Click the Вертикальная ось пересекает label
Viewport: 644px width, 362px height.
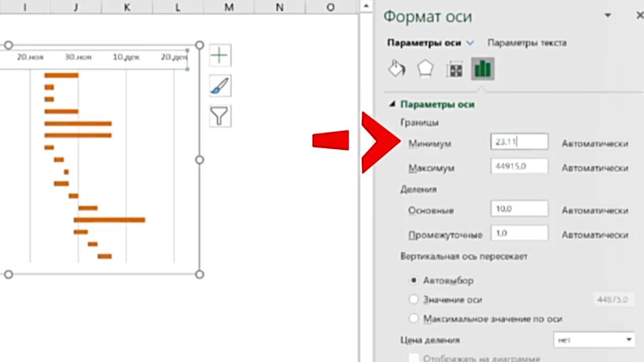click(464, 256)
